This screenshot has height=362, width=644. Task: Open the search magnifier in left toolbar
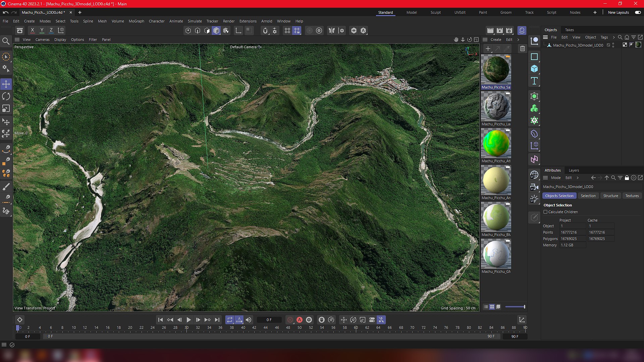(x=6, y=41)
